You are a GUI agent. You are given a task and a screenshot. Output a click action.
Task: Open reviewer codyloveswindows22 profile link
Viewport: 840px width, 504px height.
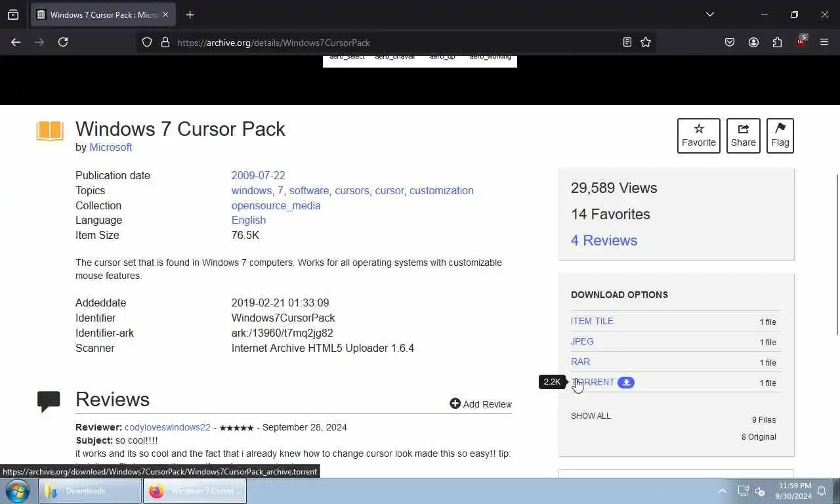tap(167, 427)
